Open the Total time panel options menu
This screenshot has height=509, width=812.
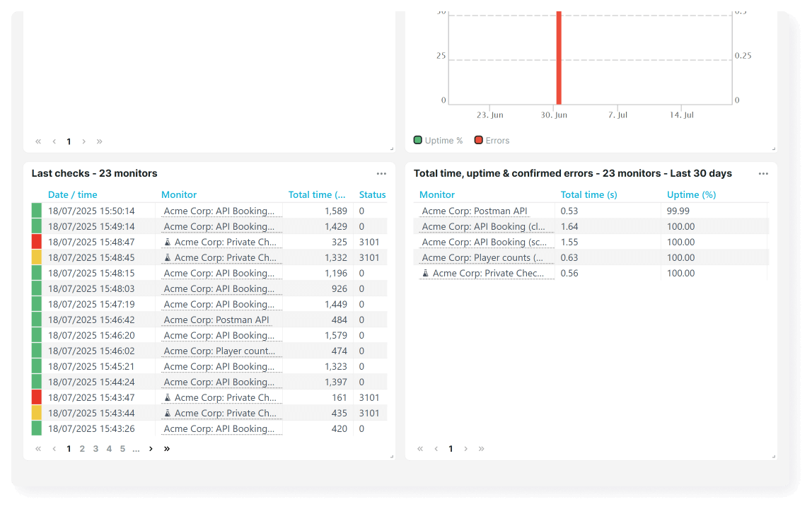763,173
